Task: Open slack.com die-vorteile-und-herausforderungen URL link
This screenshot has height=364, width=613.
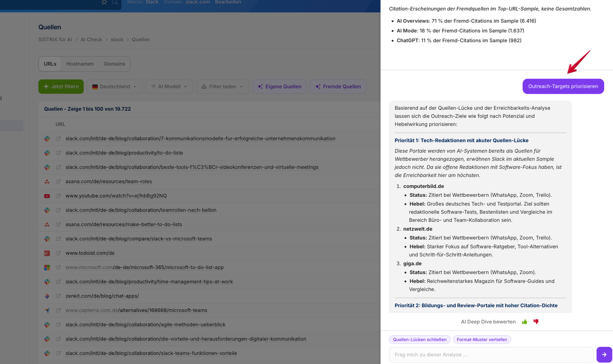Action: tap(186, 339)
